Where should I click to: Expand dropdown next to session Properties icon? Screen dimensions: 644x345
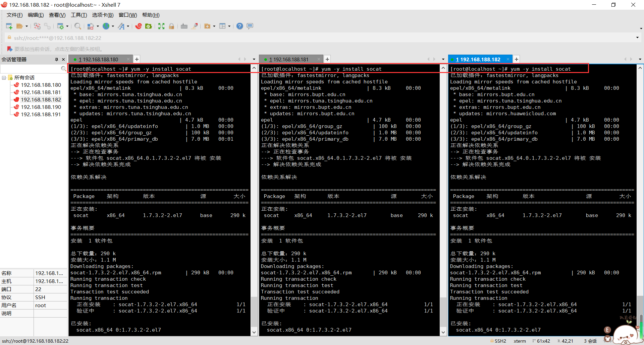point(67,26)
